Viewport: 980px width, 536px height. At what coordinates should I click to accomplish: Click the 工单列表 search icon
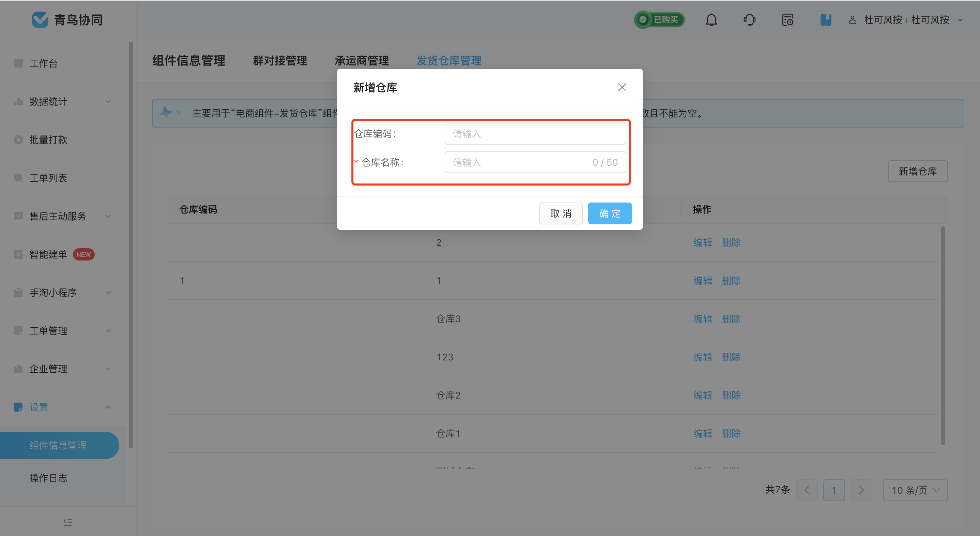click(18, 178)
